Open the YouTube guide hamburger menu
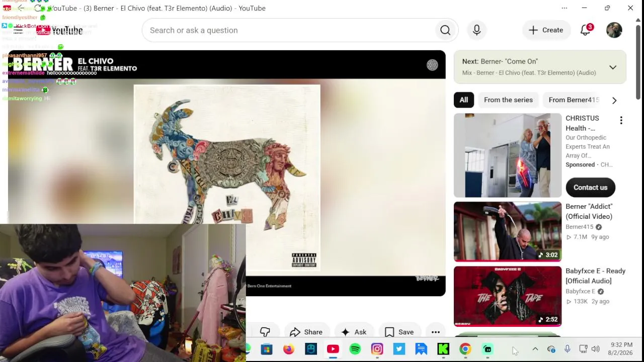 (x=18, y=31)
